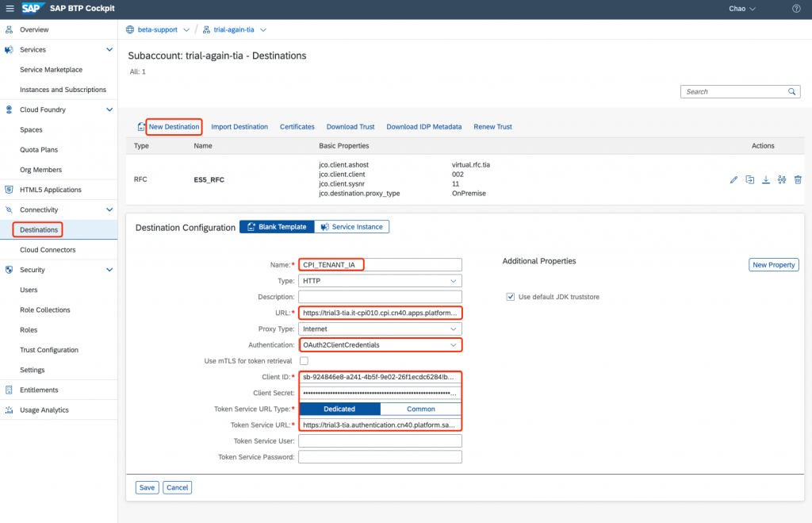Screen dimensions: 812x523
Task: Click the Token Service User field
Action: 380,441
